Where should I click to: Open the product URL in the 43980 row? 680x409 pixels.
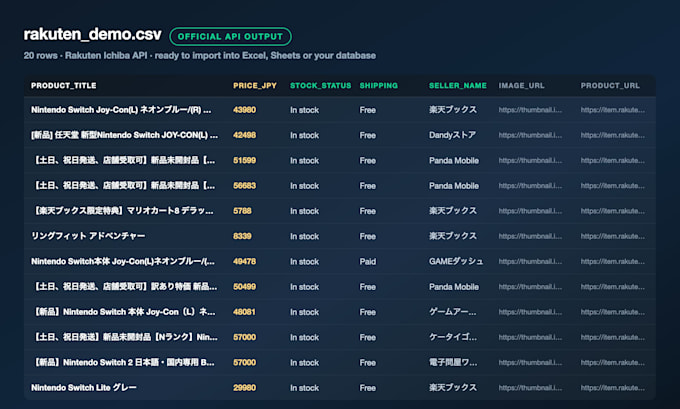click(612, 110)
